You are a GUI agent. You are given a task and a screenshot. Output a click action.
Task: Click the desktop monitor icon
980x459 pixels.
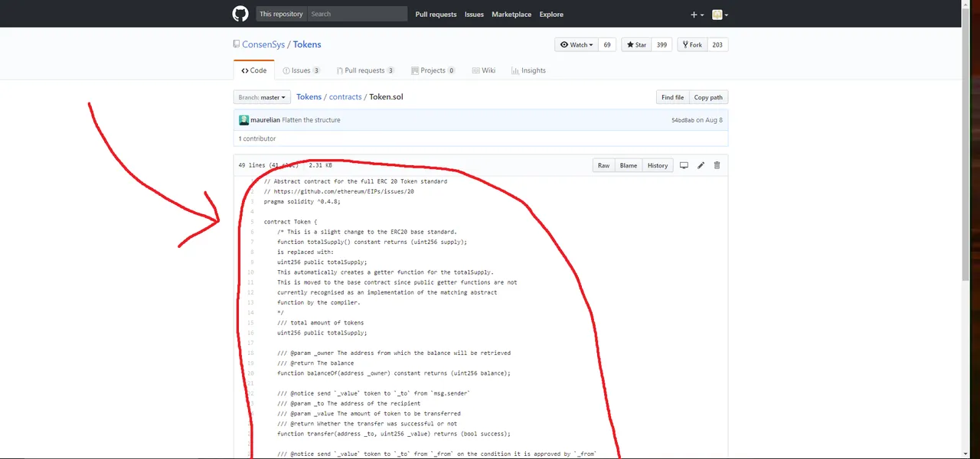[684, 165]
